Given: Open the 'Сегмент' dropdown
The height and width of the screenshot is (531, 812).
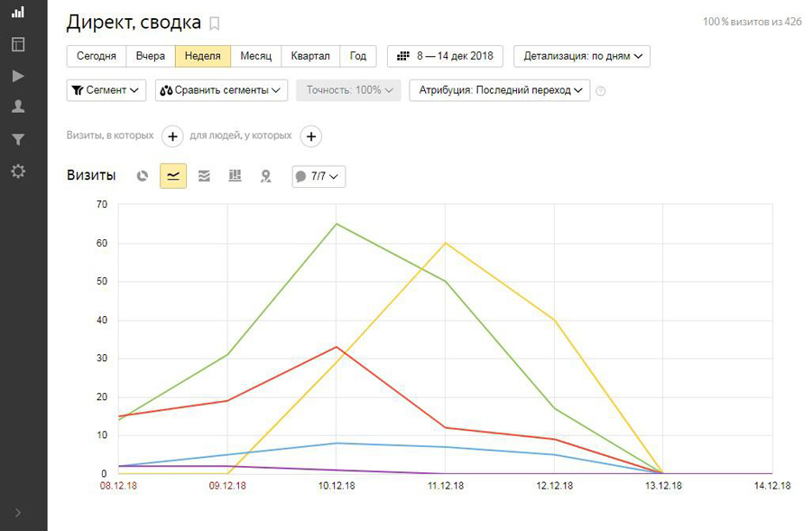Looking at the screenshot, I should (x=106, y=90).
